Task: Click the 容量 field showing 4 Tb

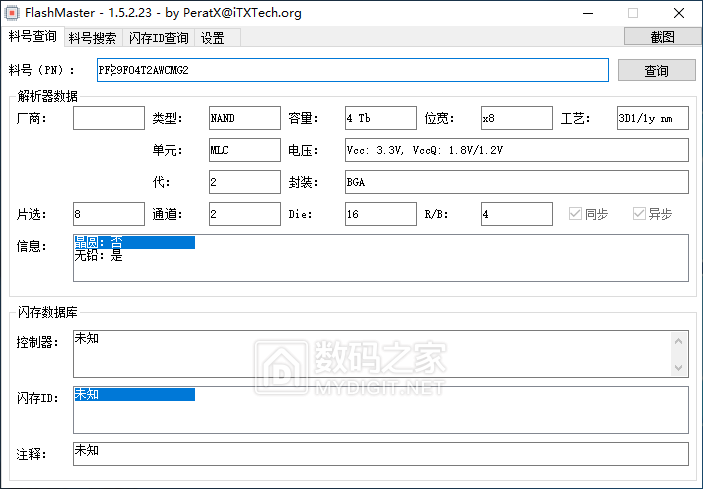Action: [380, 118]
